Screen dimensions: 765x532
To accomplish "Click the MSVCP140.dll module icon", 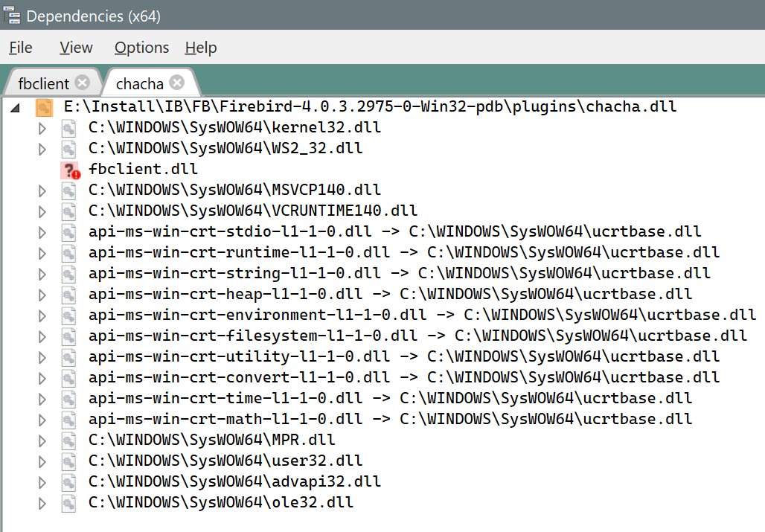I will [69, 190].
